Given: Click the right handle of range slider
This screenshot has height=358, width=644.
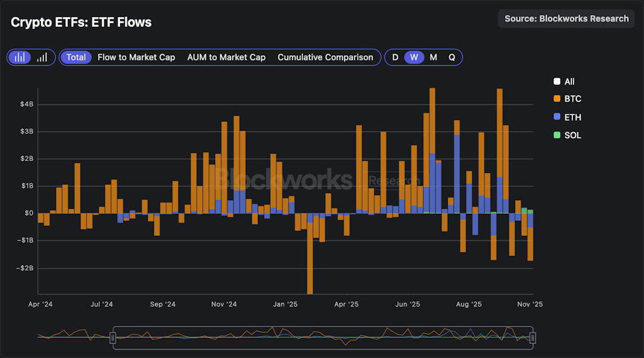Looking at the screenshot, I should tap(533, 338).
